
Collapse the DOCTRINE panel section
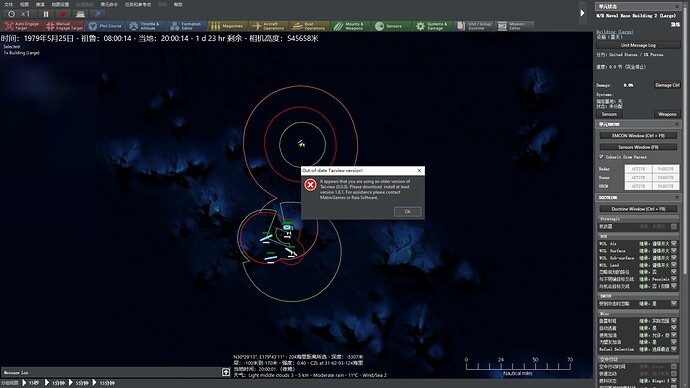(x=677, y=198)
